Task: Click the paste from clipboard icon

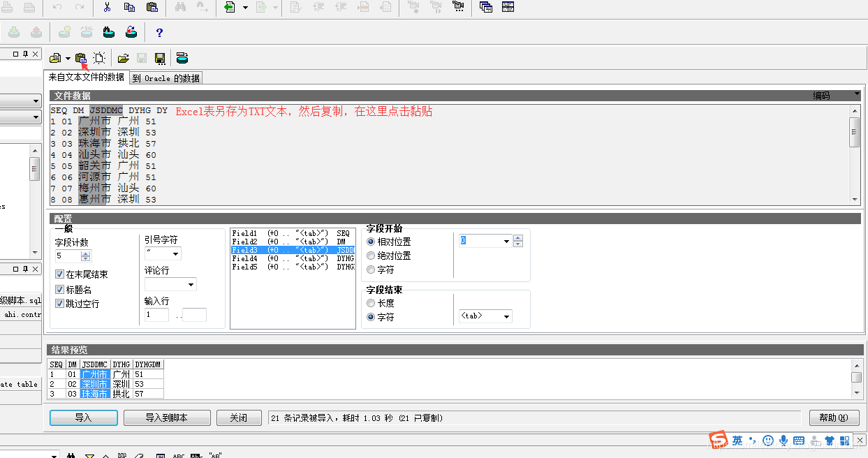Action: click(81, 59)
